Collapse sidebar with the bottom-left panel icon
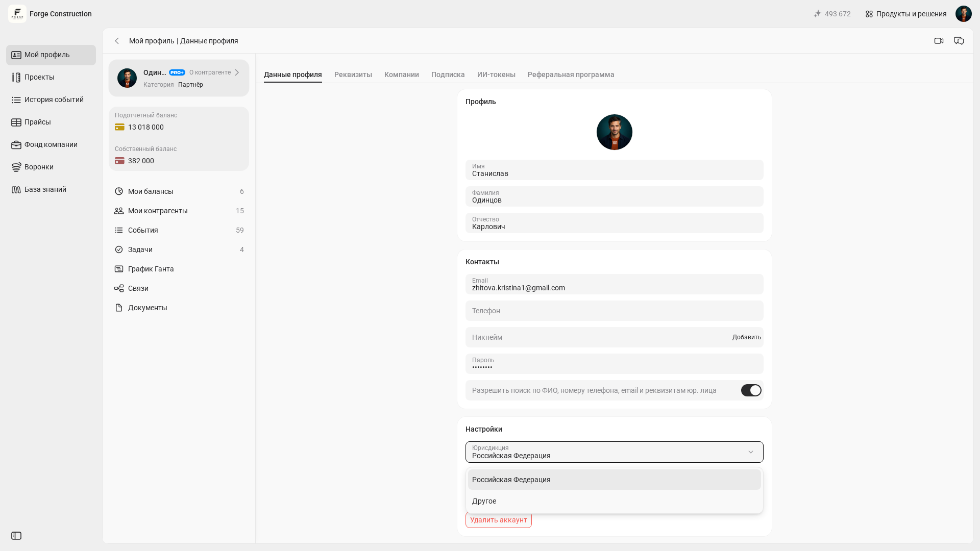 [x=16, y=536]
